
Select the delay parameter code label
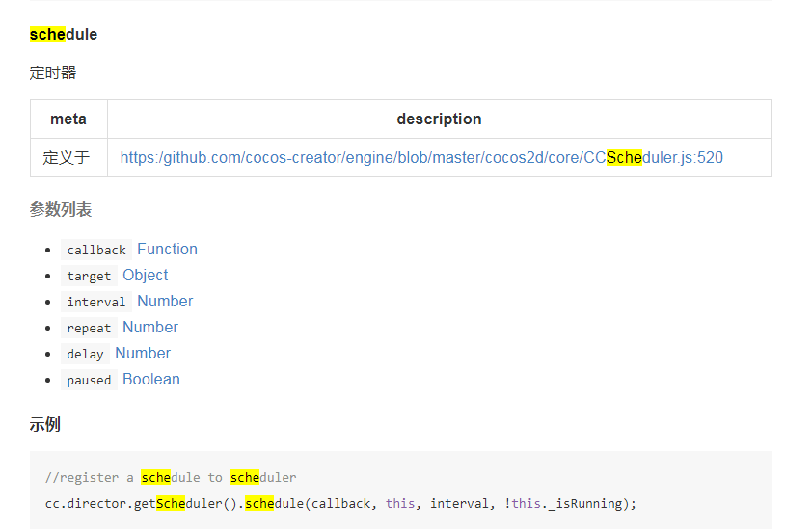coord(85,355)
